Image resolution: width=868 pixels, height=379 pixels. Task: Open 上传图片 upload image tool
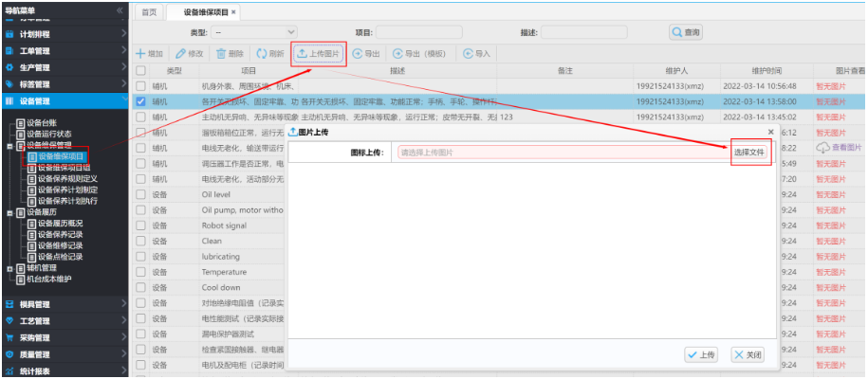click(319, 54)
